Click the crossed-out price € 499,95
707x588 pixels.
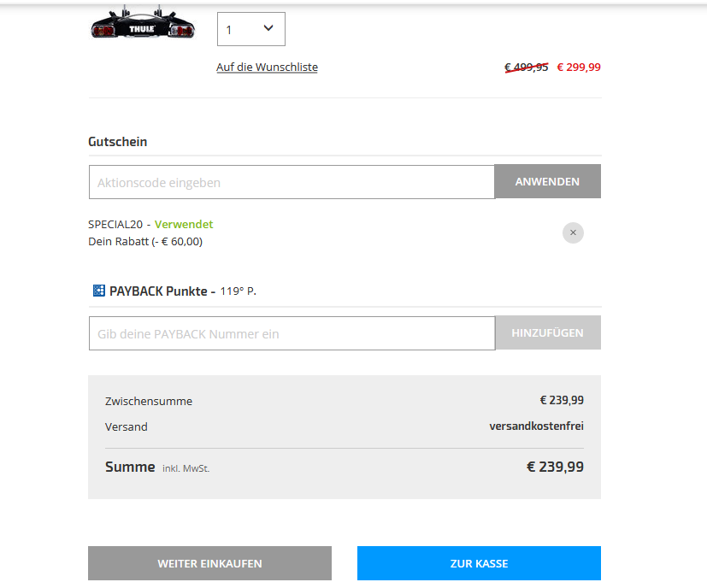pos(526,68)
